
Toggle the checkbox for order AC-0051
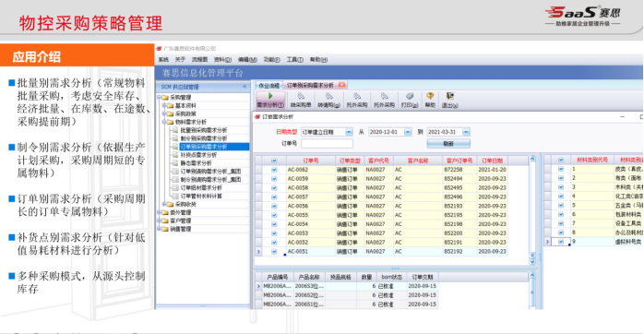[274, 252]
